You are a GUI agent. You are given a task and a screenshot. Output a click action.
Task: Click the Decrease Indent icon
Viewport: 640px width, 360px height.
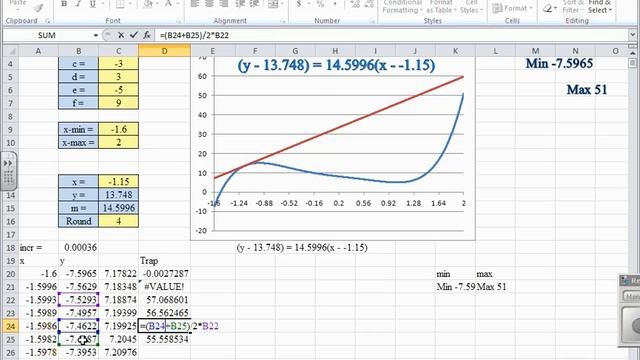[240, 4]
